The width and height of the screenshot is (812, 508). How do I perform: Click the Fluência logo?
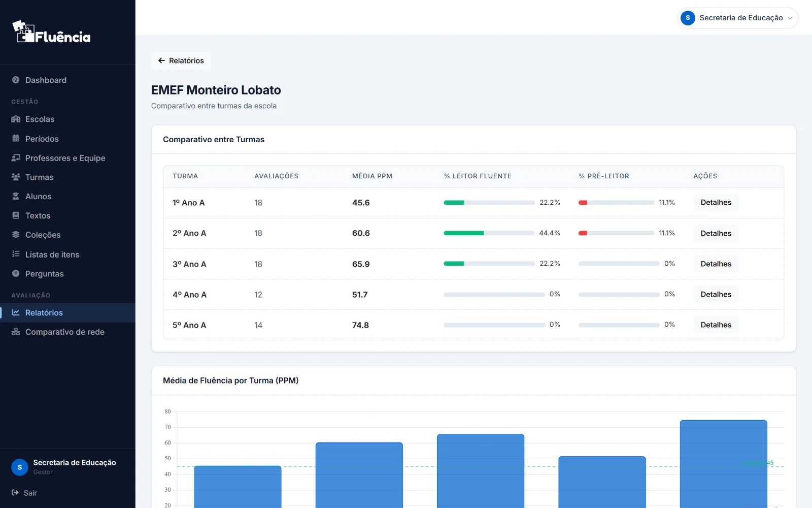click(51, 32)
